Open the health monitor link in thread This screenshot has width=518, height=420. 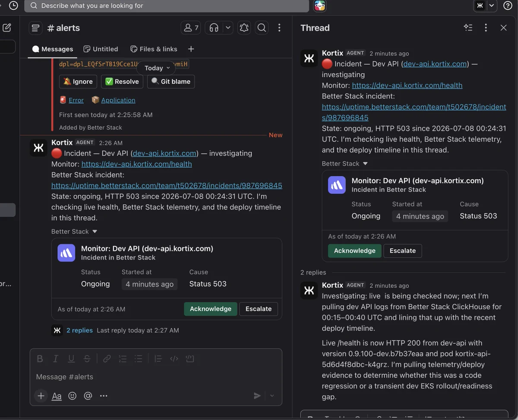[407, 85]
